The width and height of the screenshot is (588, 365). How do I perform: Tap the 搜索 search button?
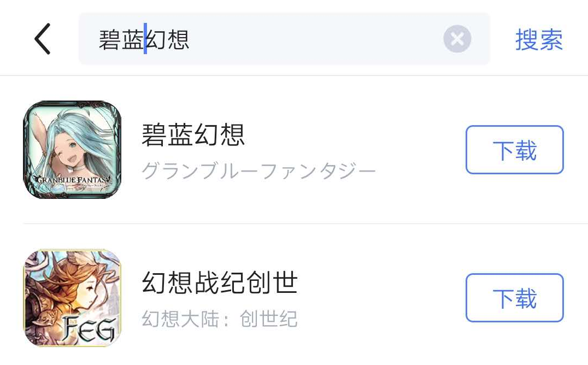click(x=539, y=39)
